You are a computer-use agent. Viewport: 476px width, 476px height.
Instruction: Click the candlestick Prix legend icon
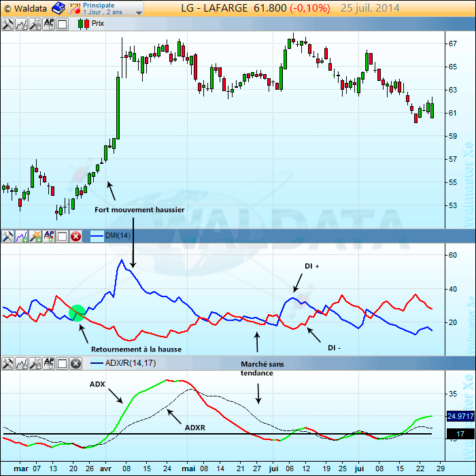[84, 24]
